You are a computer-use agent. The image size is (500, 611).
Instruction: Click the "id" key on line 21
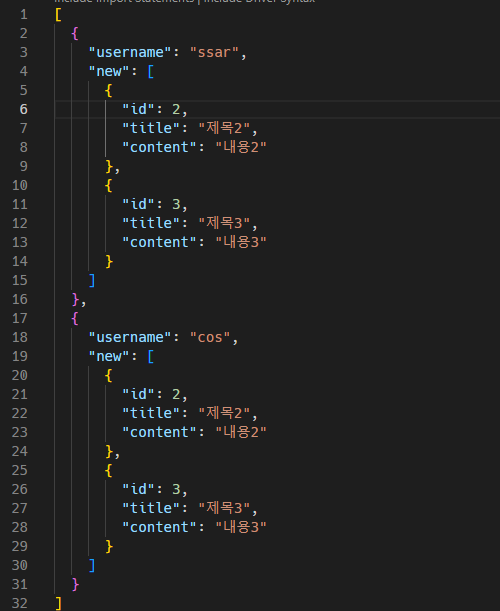coord(138,394)
